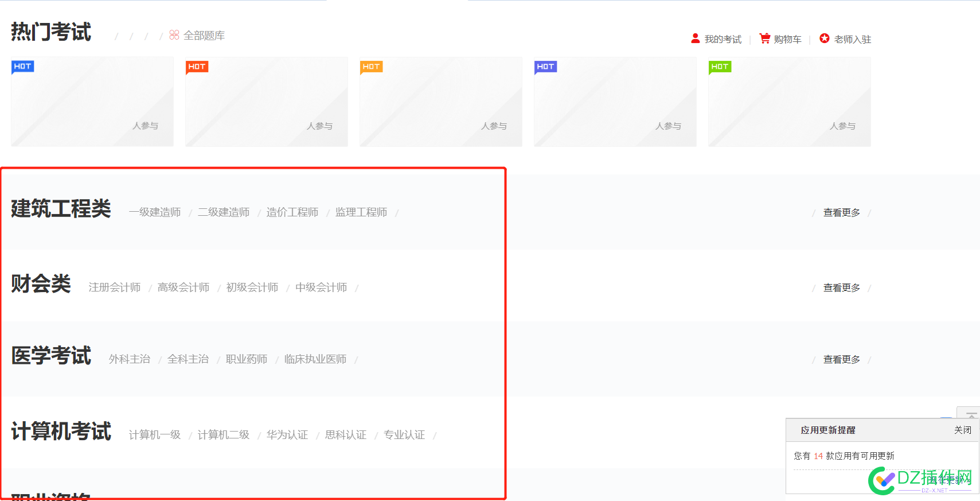Viewport: 980px width, 501px height.
Task: Select 监理工程师 category
Action: tap(361, 212)
